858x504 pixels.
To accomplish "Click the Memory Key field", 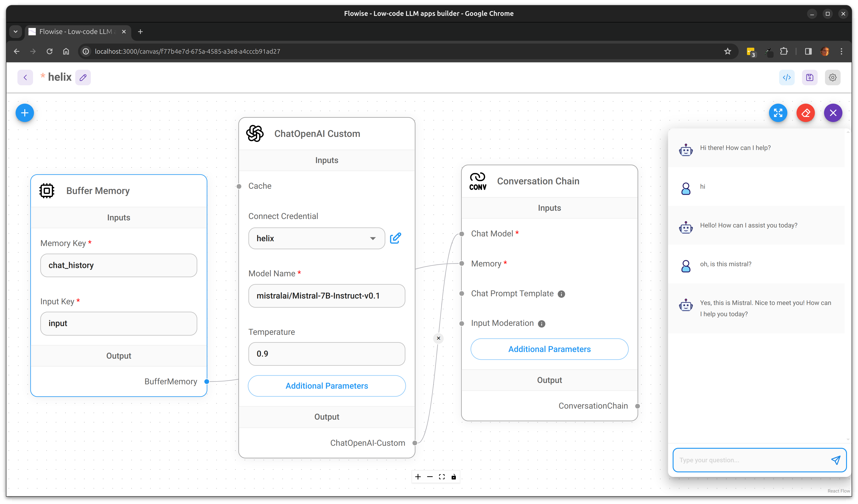I will [118, 266].
